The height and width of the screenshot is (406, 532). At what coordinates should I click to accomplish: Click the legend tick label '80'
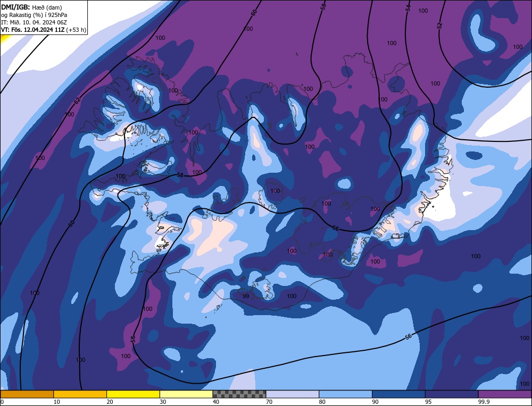(322, 402)
